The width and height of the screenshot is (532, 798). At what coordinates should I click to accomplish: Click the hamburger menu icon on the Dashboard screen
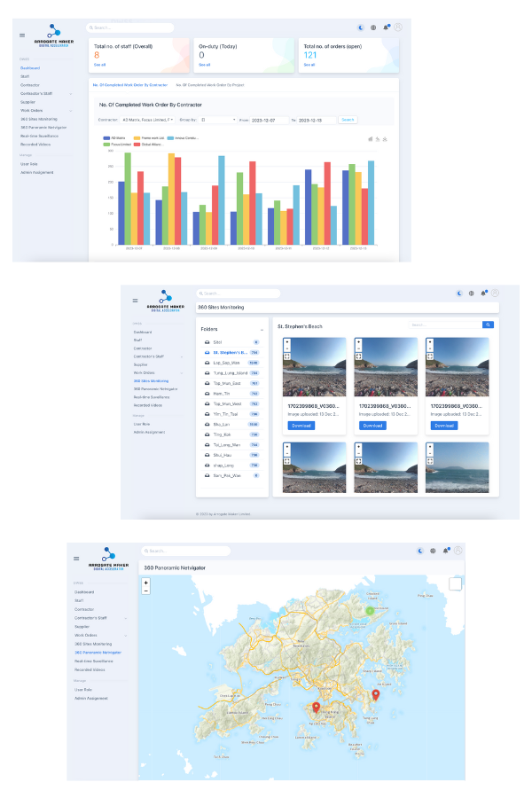[22, 35]
